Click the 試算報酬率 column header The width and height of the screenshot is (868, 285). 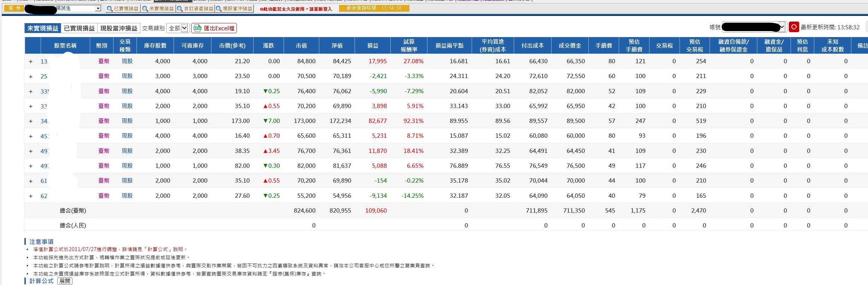tap(409, 46)
